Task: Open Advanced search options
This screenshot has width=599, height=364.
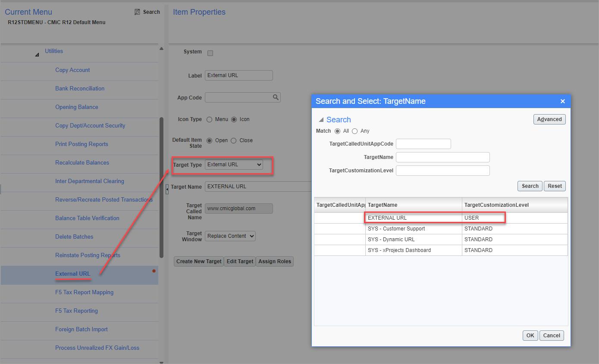Action: pos(549,119)
